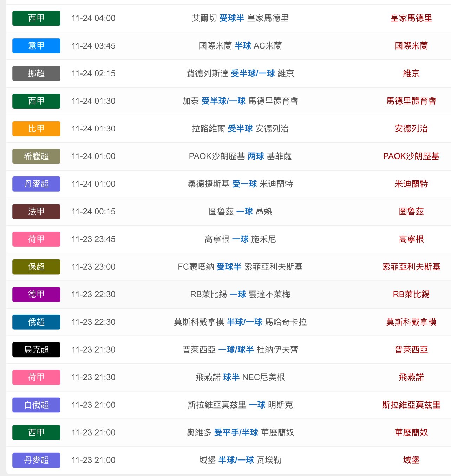Click the 受球半 handicap for 艾爾切 match
The height and width of the screenshot is (476, 451).
point(231,18)
